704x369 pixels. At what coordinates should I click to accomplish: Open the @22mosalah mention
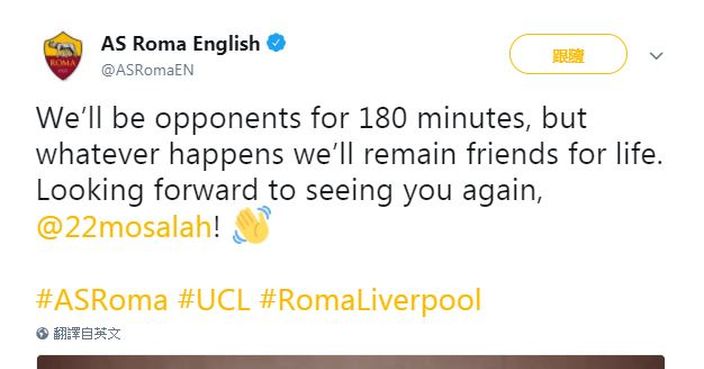(124, 227)
